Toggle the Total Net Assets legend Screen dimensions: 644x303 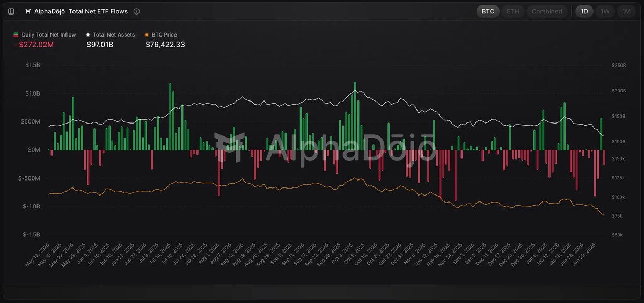click(111, 34)
